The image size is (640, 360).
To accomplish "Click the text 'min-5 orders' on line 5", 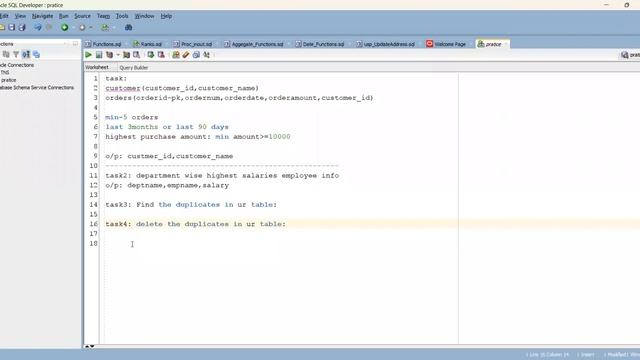I will 131,117.
